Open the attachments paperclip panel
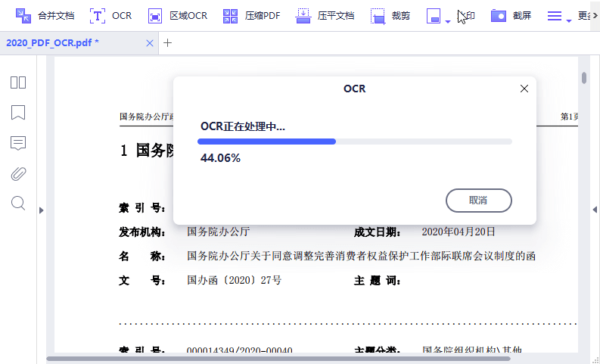Screen dimensions: 600x364 pos(18,173)
